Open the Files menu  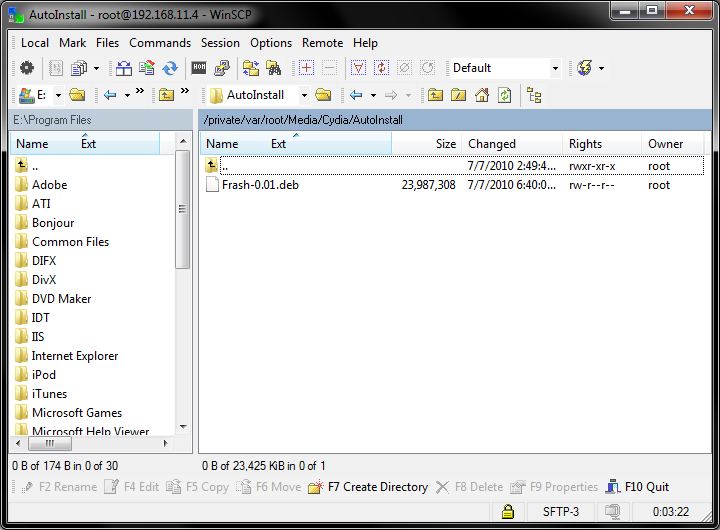(107, 43)
